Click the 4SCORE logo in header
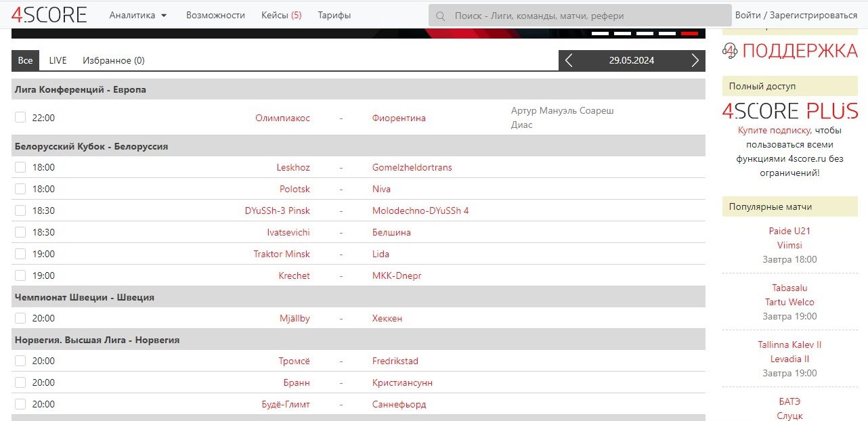This screenshot has width=868, height=421. point(49,15)
